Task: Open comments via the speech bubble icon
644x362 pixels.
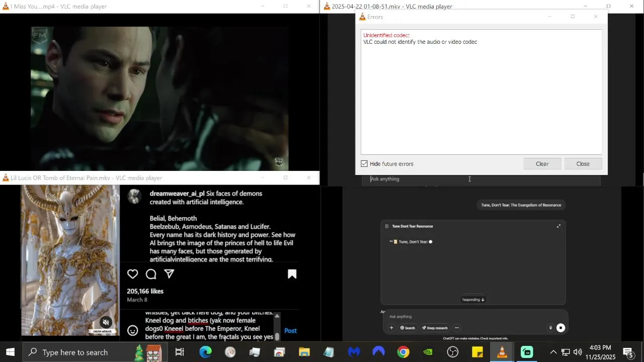Action: coord(151,274)
